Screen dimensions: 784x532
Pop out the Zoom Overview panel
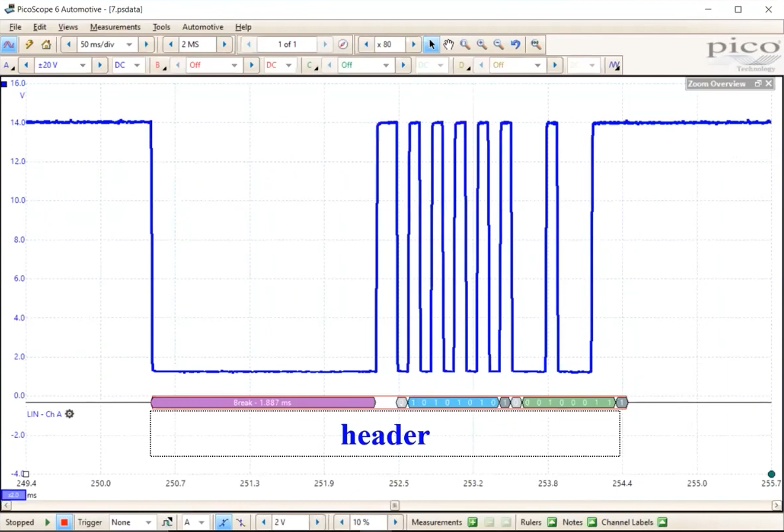pyautogui.click(x=758, y=84)
